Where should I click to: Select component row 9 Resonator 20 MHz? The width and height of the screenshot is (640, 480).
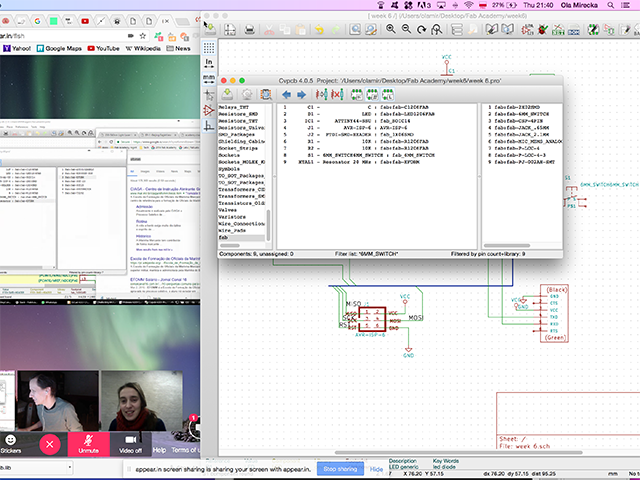pyautogui.click(x=376, y=162)
